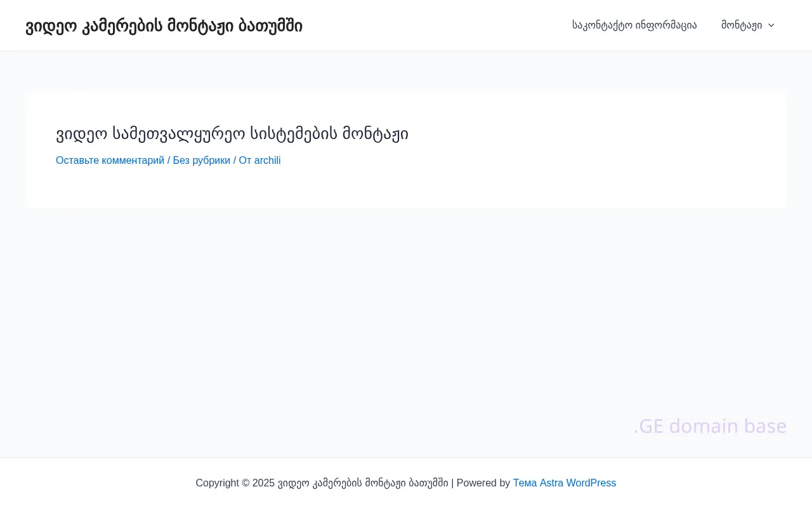Click the .GE domain base watermark
The image size is (812, 508).
[x=709, y=425]
